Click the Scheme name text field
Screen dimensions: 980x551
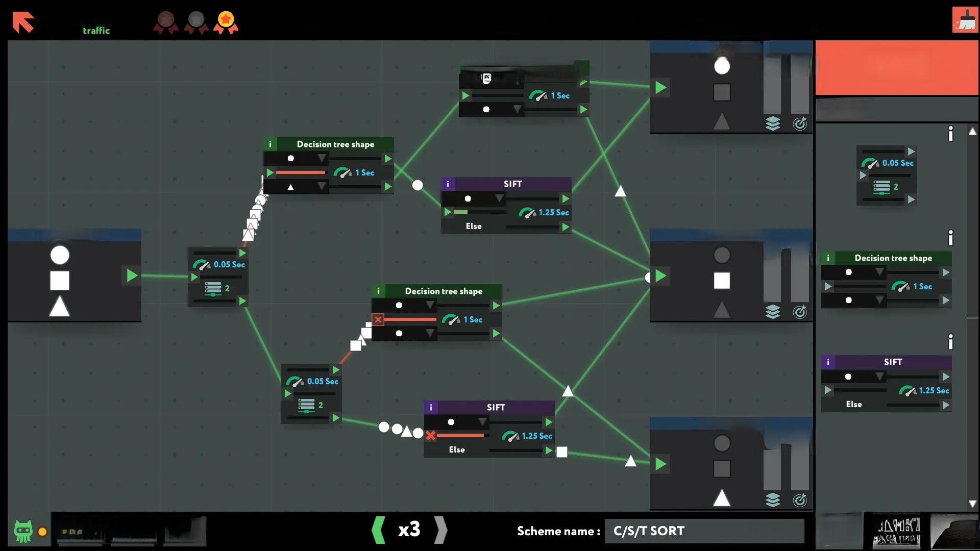704,531
